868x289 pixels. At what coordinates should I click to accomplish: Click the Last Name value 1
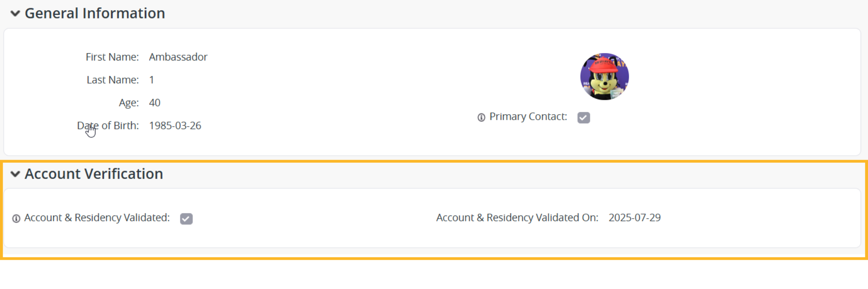(151, 80)
